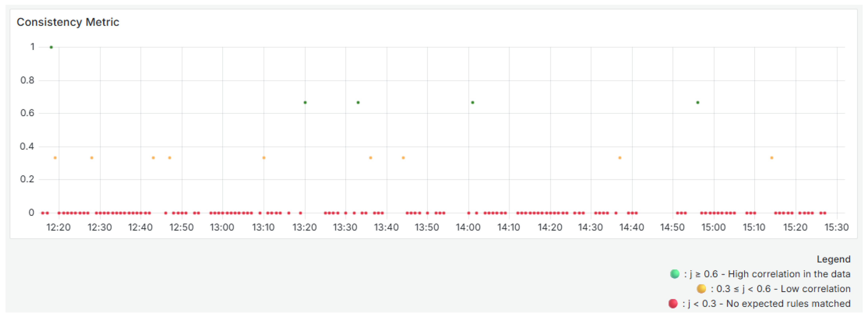
Task: Click the green data point at value 1
Action: [51, 48]
